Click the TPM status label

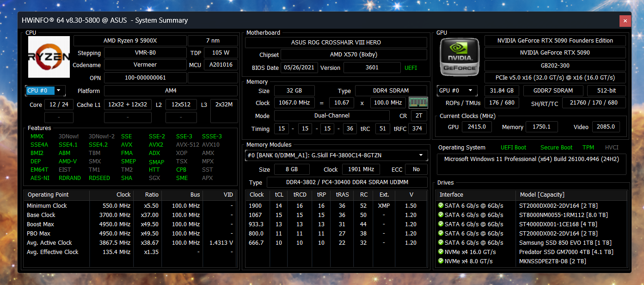pyautogui.click(x=588, y=148)
